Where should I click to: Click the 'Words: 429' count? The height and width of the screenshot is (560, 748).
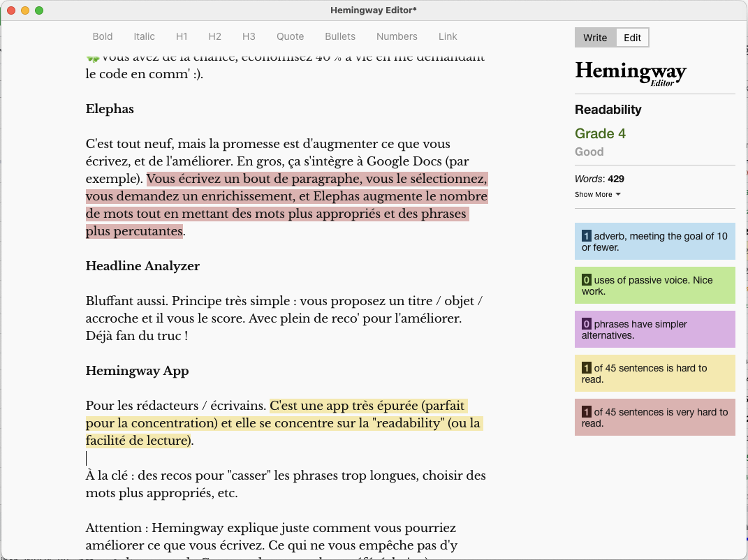click(599, 179)
